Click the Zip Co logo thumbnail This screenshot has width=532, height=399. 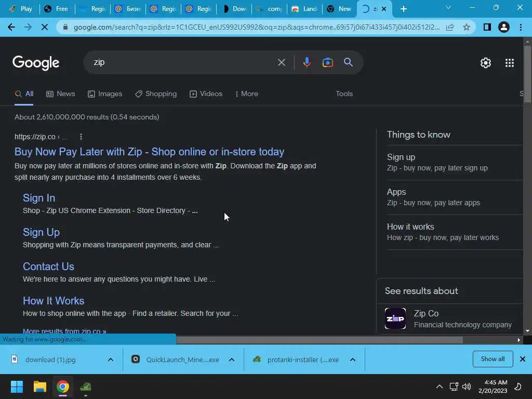pyautogui.click(x=395, y=318)
